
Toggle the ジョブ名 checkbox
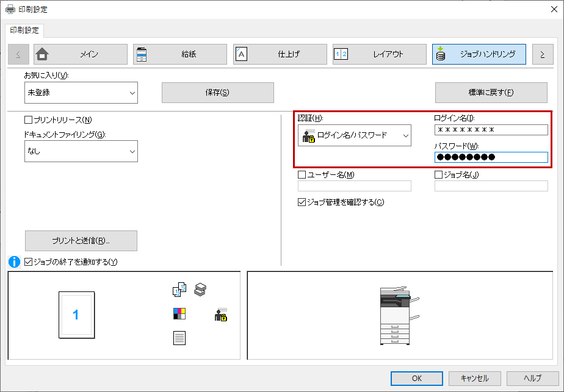click(438, 174)
